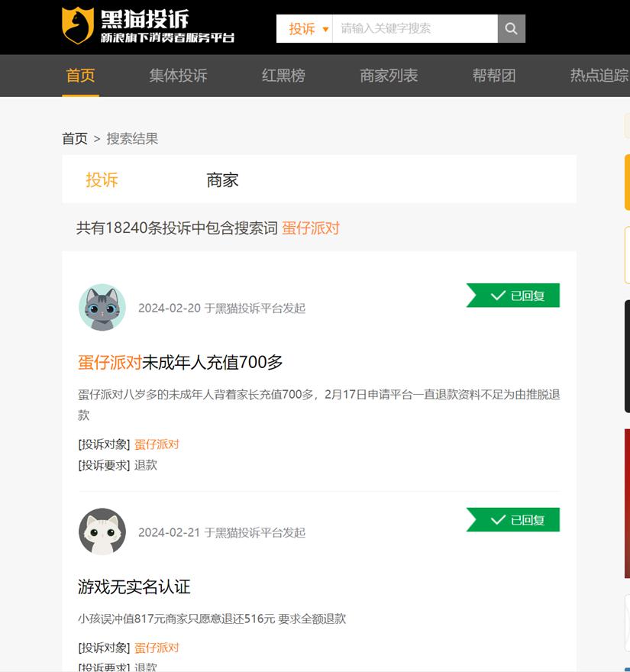The height and width of the screenshot is (672, 630).
Task: Click 蛋仔派对 merchant link in first complaint
Action: [157, 444]
